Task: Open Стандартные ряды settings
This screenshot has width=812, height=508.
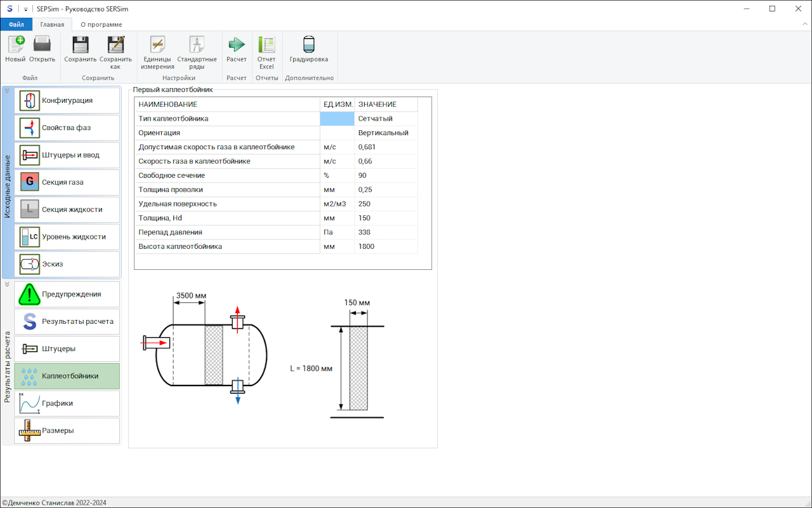Action: (197, 46)
